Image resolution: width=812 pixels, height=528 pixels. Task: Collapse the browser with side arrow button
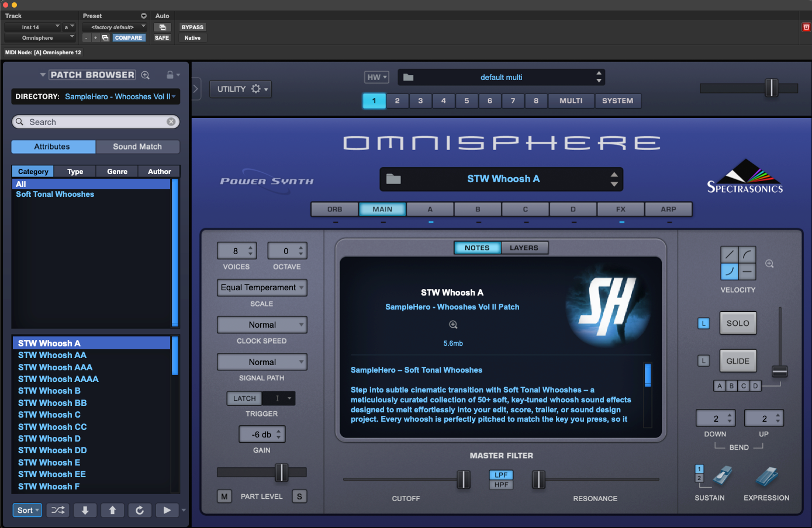196,89
